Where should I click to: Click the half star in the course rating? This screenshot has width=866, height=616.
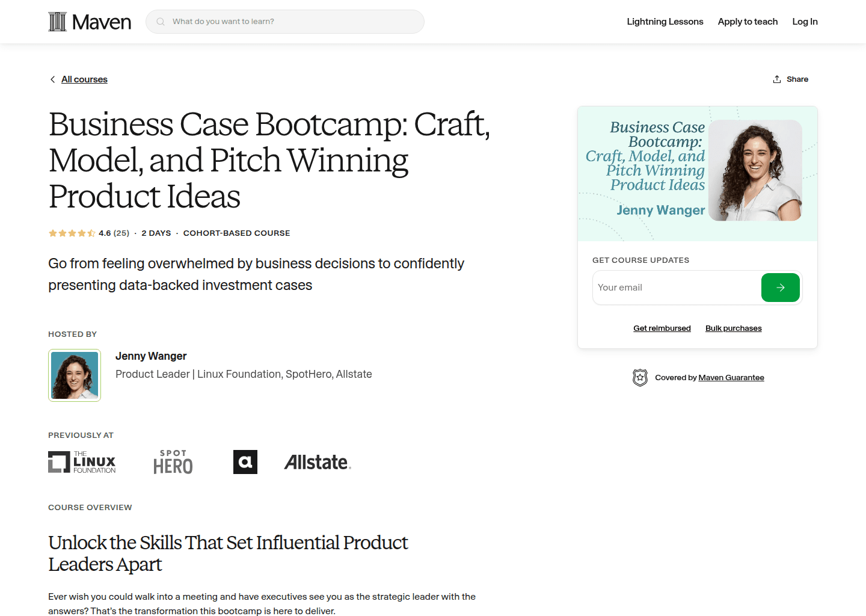tap(91, 233)
